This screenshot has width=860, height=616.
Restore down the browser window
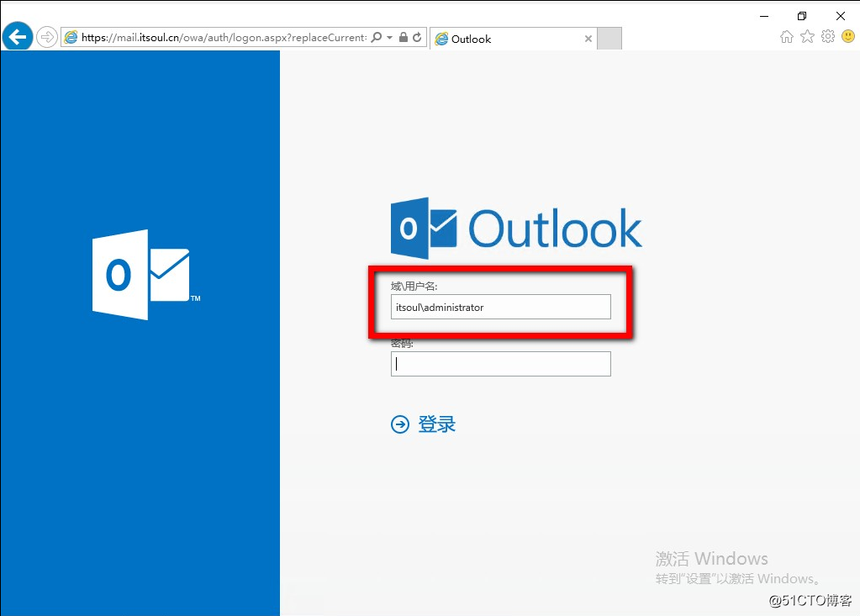click(802, 16)
